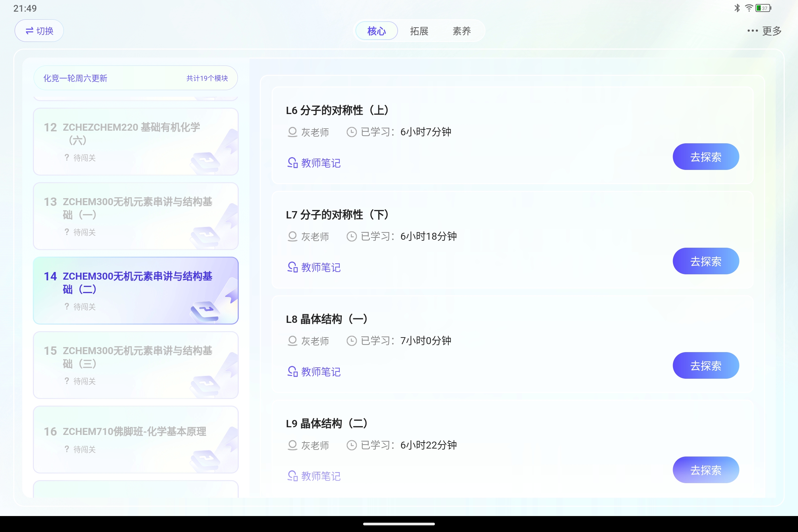The image size is (798, 532).
Task: Tap the 切换 switch button
Action: point(39,31)
